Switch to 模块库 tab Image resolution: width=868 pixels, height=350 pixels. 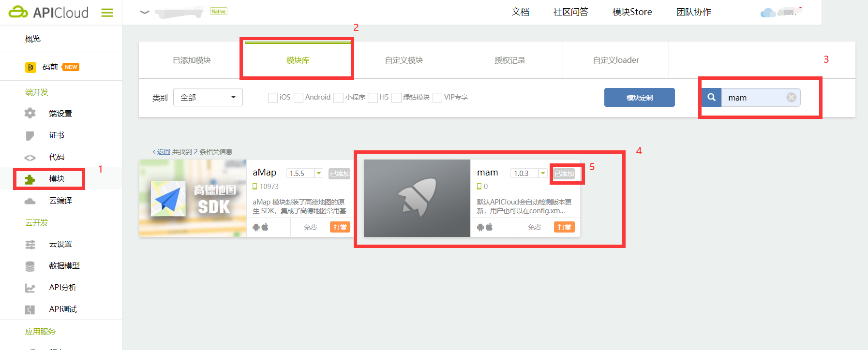[x=298, y=60]
